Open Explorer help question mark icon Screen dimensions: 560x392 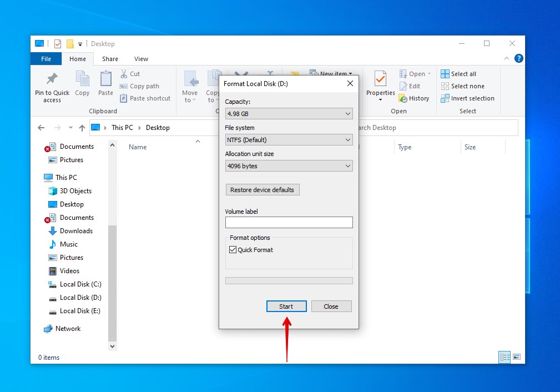pos(518,58)
